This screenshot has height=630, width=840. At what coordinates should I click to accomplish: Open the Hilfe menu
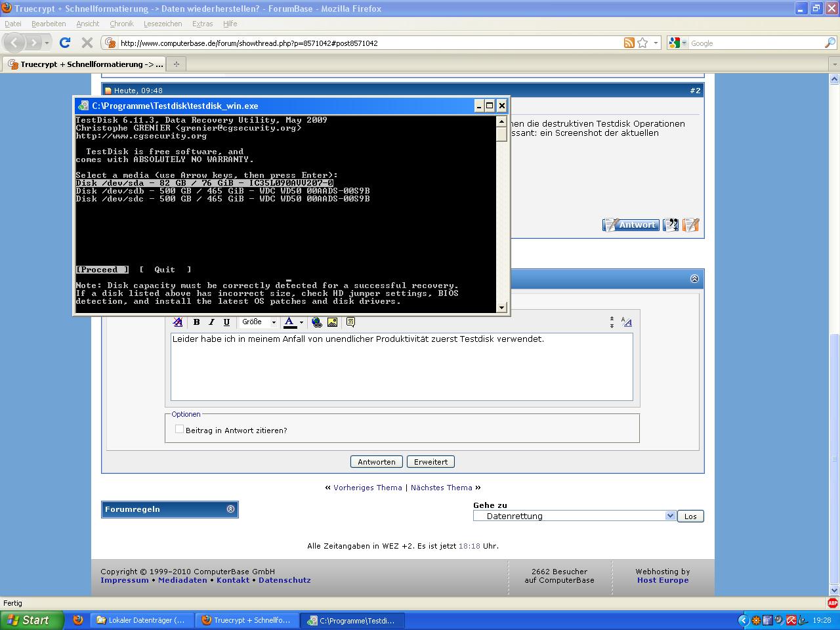tap(230, 24)
